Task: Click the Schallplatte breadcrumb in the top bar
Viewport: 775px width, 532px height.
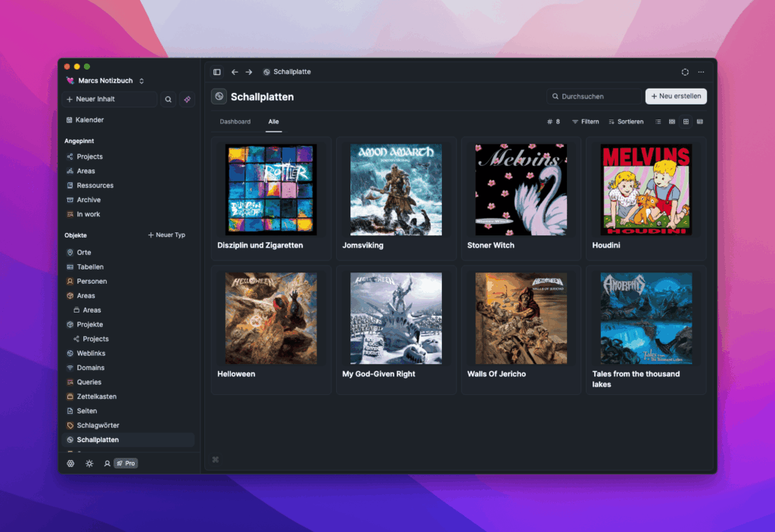Action: coord(287,72)
